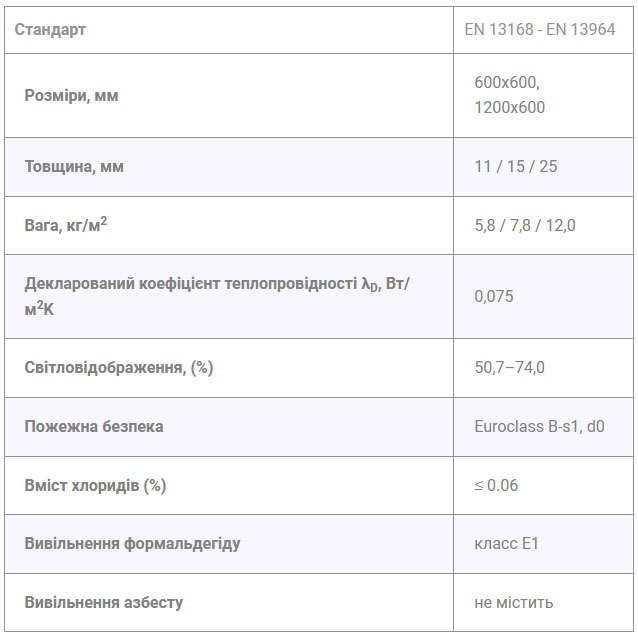Click the 'Вивільнення формальдегіду' label
The height and width of the screenshot is (638, 638).
[132, 544]
